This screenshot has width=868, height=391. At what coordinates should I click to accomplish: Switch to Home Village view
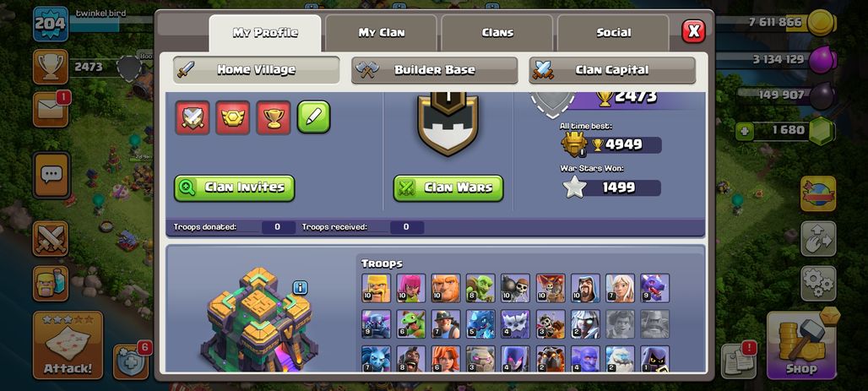pos(257,70)
